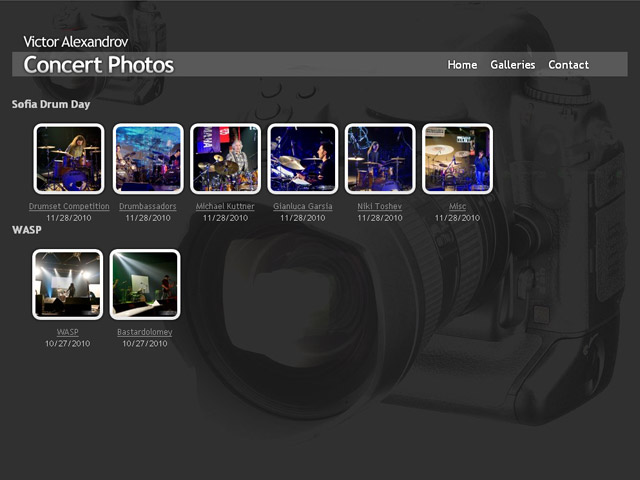The image size is (640, 480).
Task: Open the Drumset Competition thumbnail
Action: coord(69,159)
